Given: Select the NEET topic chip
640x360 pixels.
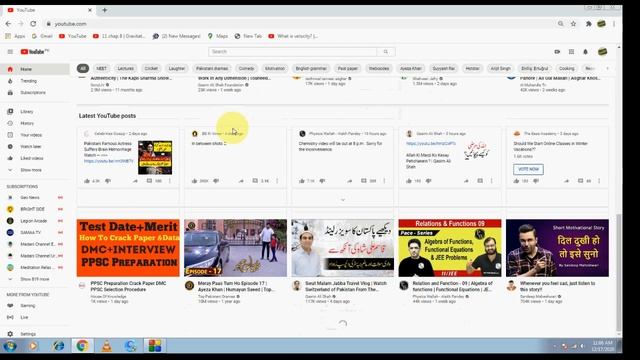Looking at the screenshot, I should click(101, 69).
